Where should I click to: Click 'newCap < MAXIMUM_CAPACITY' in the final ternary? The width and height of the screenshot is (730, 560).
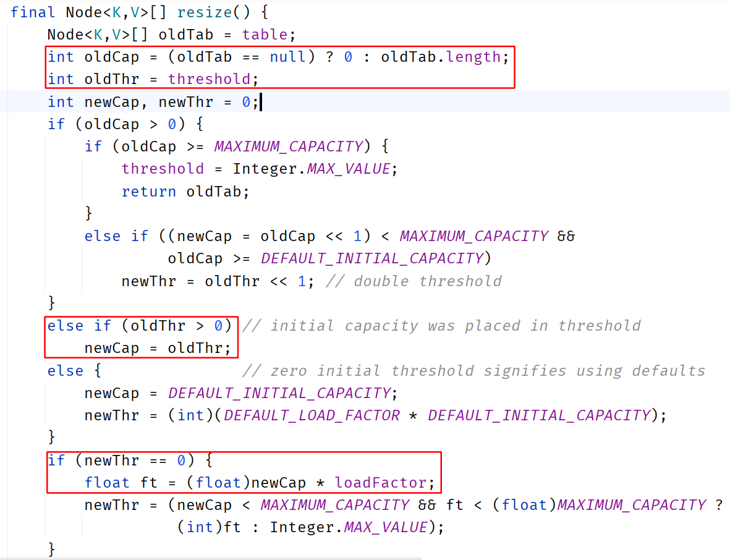(x=293, y=505)
